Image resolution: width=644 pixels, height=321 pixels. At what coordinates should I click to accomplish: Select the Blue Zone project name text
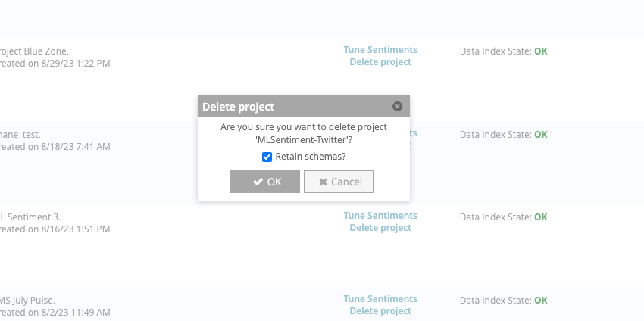coord(34,51)
